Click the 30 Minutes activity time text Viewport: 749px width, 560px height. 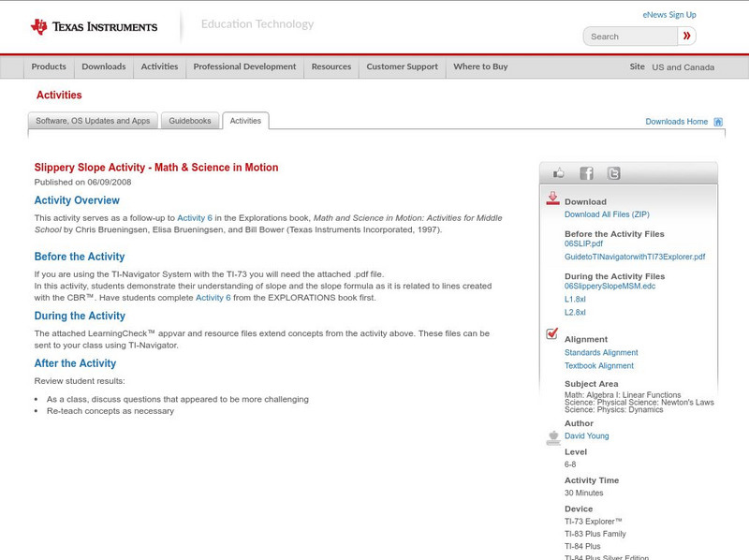583,494
